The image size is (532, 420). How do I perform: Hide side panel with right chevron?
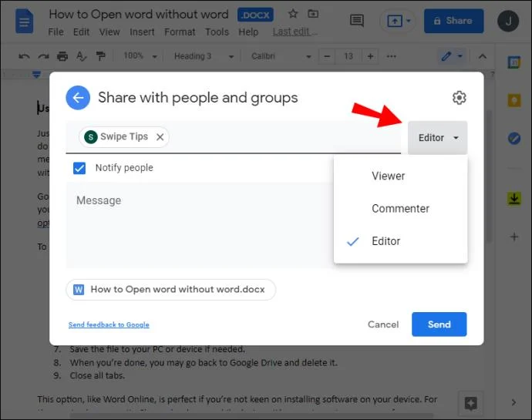[x=513, y=402]
